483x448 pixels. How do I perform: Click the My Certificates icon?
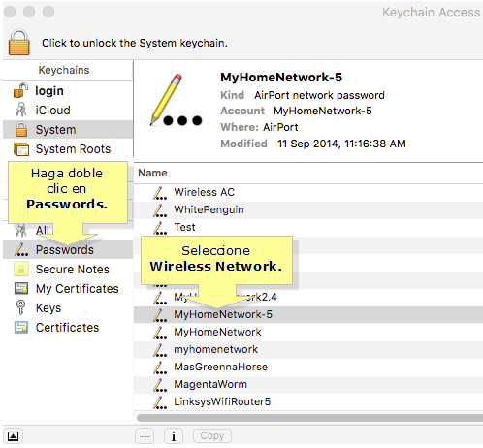tap(21, 288)
